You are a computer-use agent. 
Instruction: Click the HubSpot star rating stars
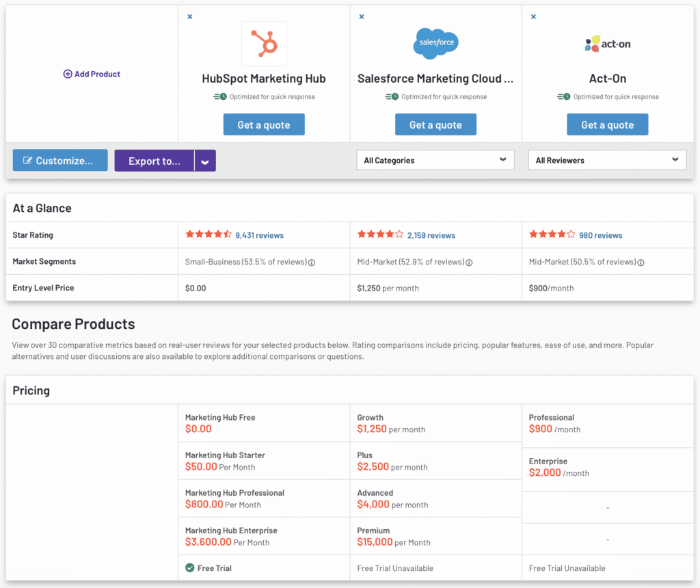pyautogui.click(x=208, y=235)
